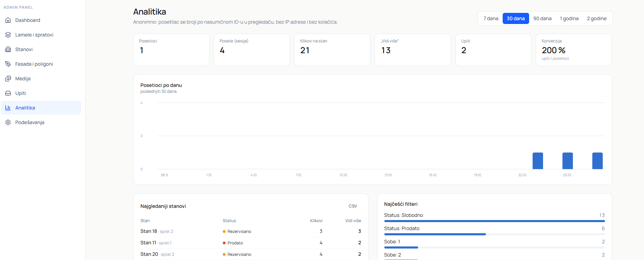
Task: Click the Prodato status of Stan 11
Action: pos(233,243)
